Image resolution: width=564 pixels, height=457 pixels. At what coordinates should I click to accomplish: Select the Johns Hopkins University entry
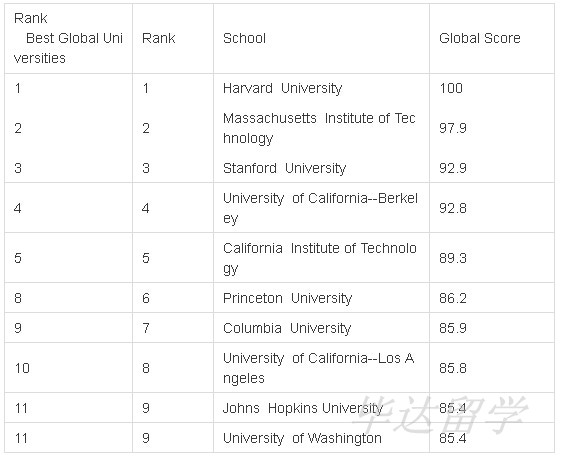pyautogui.click(x=303, y=408)
